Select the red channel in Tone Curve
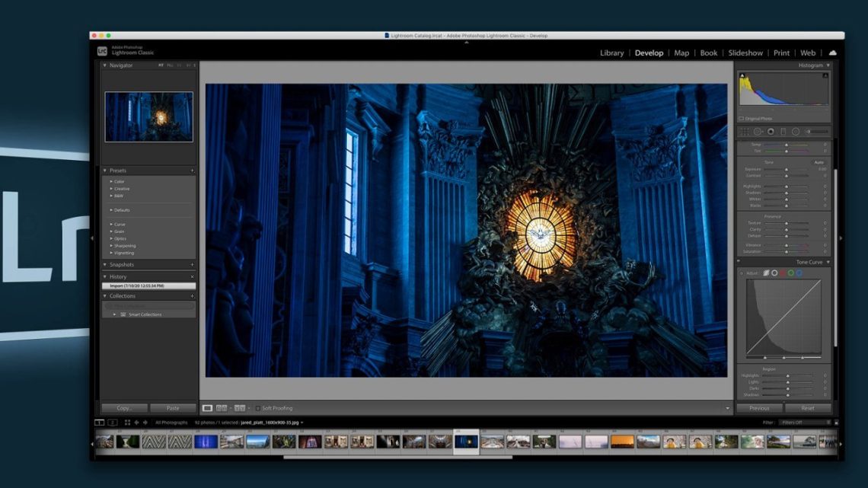The width and height of the screenshot is (868, 488). point(783,273)
